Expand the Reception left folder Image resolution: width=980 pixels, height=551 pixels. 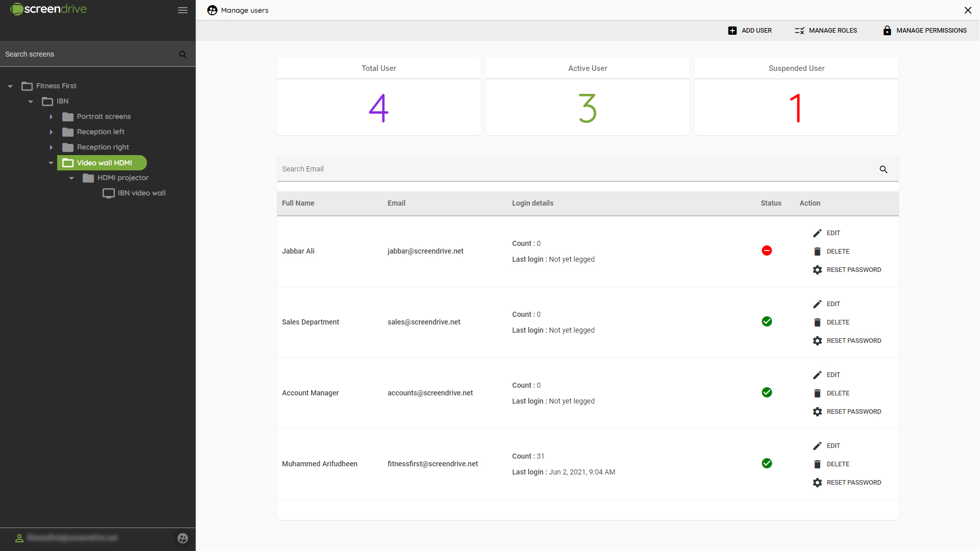(51, 132)
